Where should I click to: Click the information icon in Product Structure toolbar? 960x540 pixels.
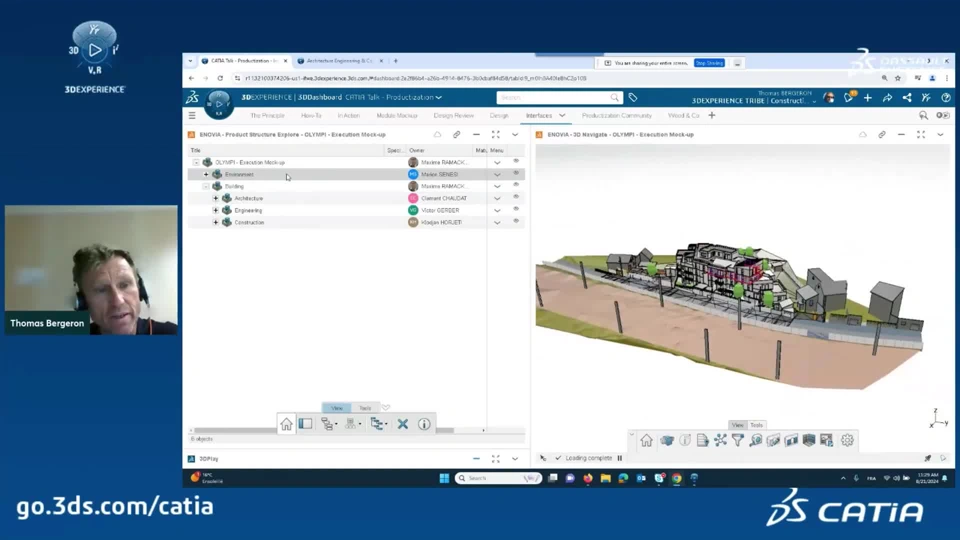pos(424,424)
